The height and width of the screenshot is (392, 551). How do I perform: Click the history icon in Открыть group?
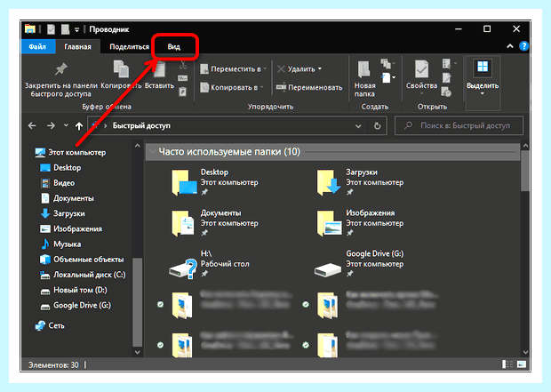click(x=446, y=92)
